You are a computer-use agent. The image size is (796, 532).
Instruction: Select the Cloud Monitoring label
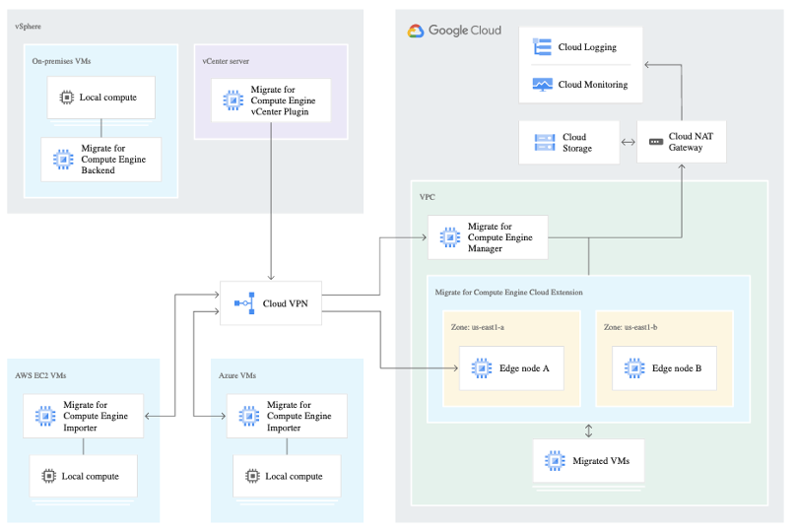coord(593,85)
